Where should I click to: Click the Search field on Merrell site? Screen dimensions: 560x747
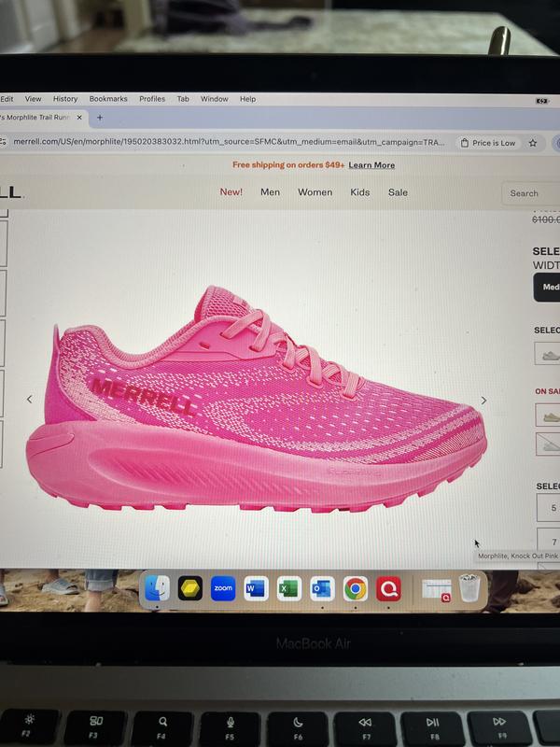pos(531,193)
